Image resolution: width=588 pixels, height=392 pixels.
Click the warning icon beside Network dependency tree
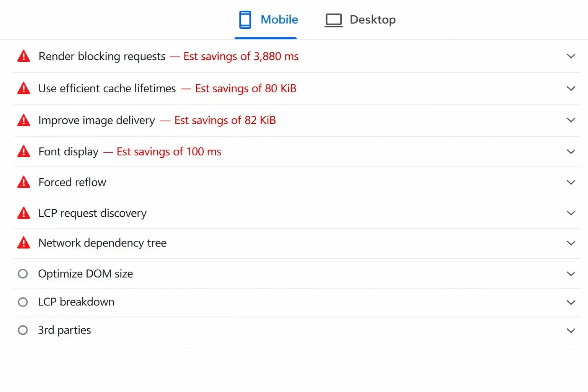(23, 243)
